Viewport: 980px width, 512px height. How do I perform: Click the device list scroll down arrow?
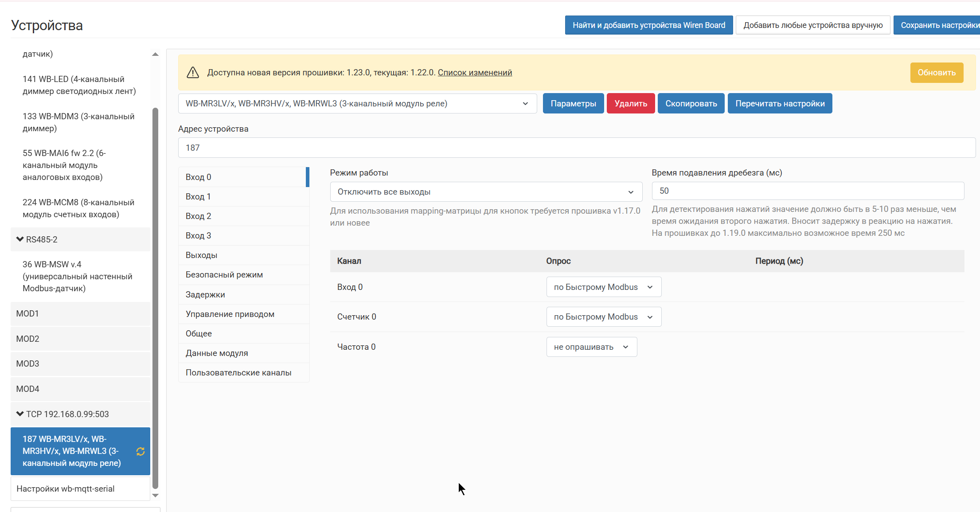coord(155,496)
